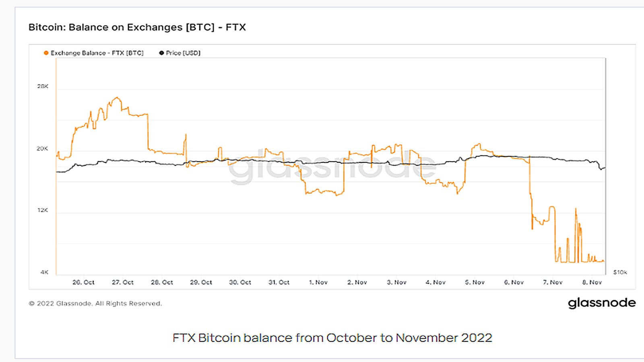Select the 7. Nov axis date
This screenshot has height=362, width=644.
coord(553,282)
